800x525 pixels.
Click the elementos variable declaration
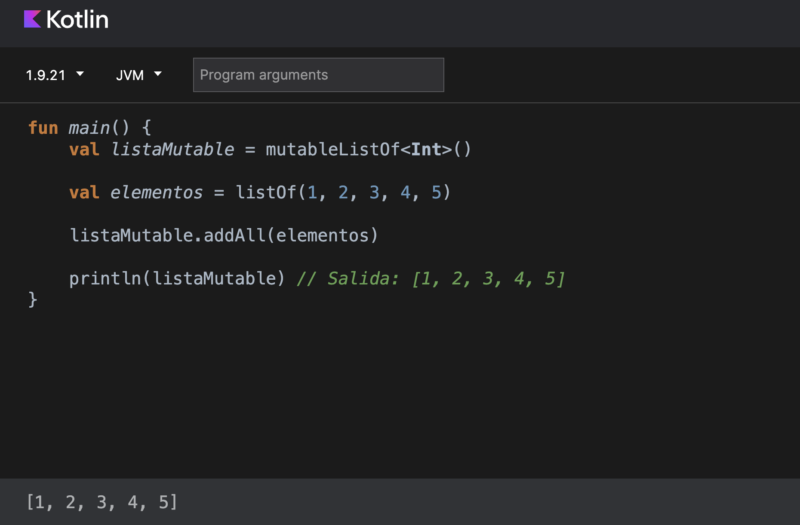(157, 193)
